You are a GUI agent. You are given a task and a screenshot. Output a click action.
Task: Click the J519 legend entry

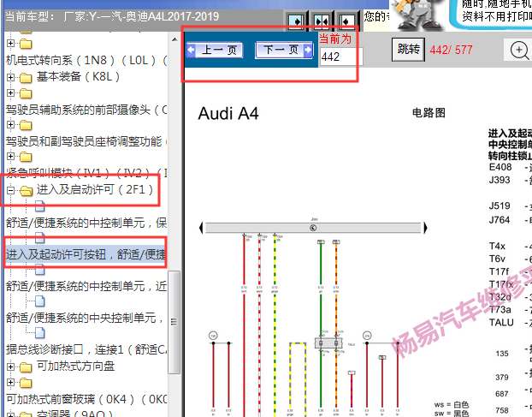pos(499,206)
